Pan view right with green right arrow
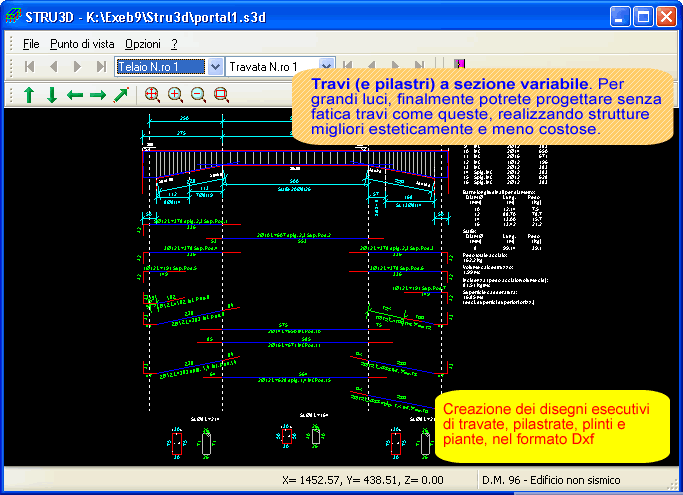Screen dimensions: 683x495 [98, 95]
